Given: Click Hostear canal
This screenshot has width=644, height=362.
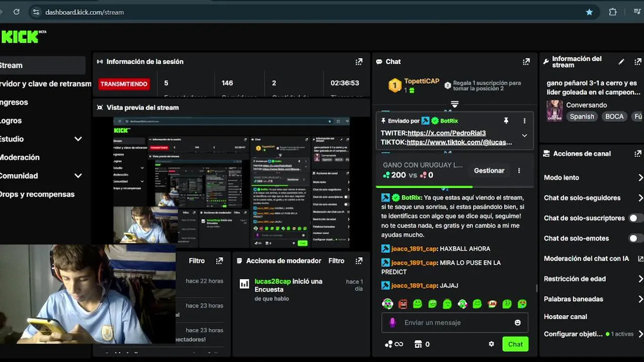Looking at the screenshot, I should click(566, 317).
